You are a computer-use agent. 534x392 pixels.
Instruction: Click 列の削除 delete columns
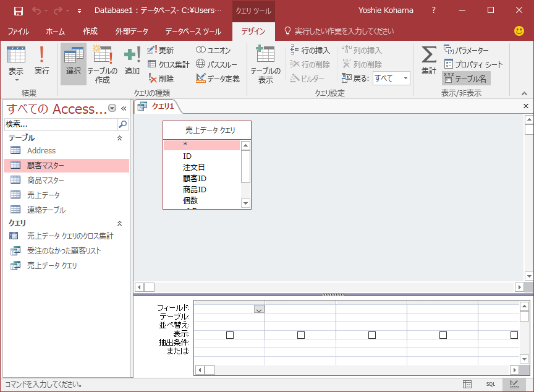pos(362,64)
